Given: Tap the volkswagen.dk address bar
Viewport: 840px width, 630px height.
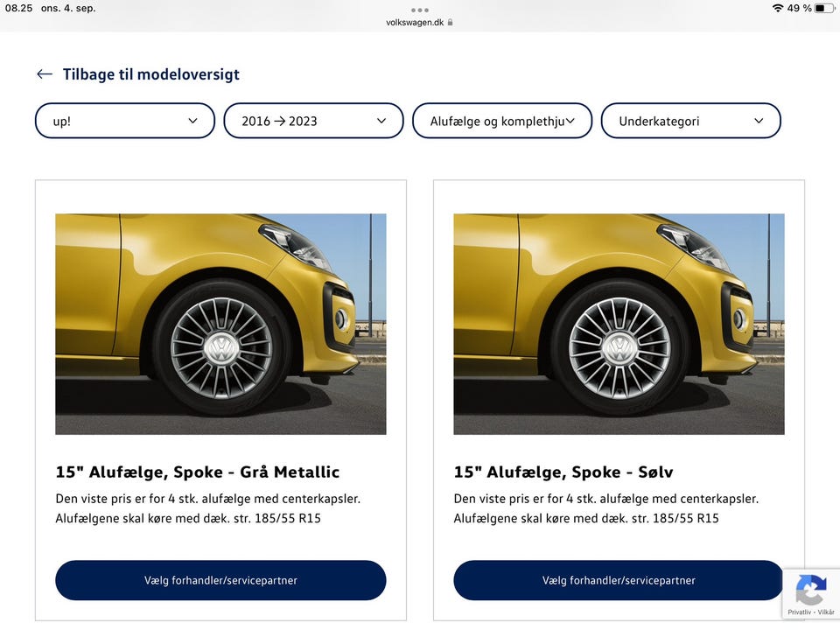Looking at the screenshot, I should (x=419, y=23).
